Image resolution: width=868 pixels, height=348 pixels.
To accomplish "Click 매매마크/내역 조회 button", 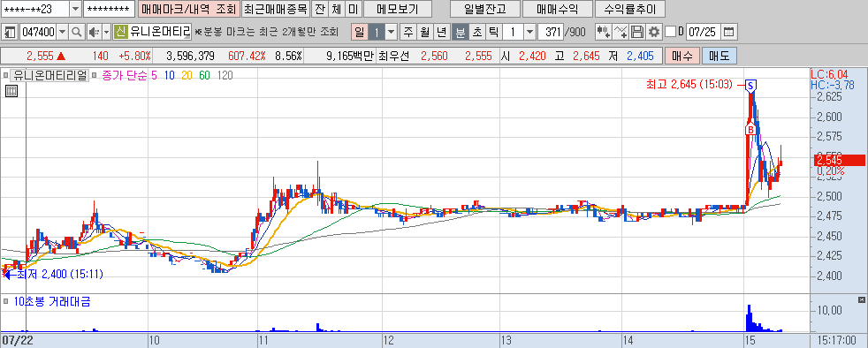I will [x=188, y=10].
